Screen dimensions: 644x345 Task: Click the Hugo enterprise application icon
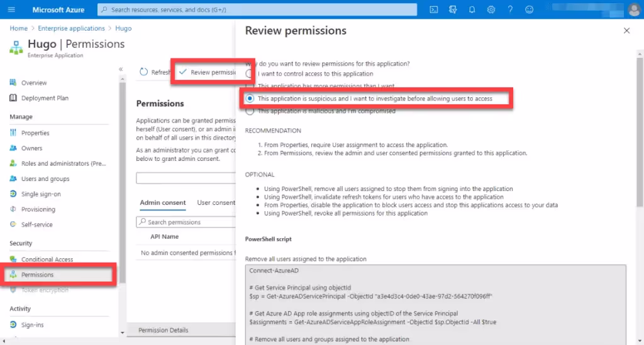16,48
